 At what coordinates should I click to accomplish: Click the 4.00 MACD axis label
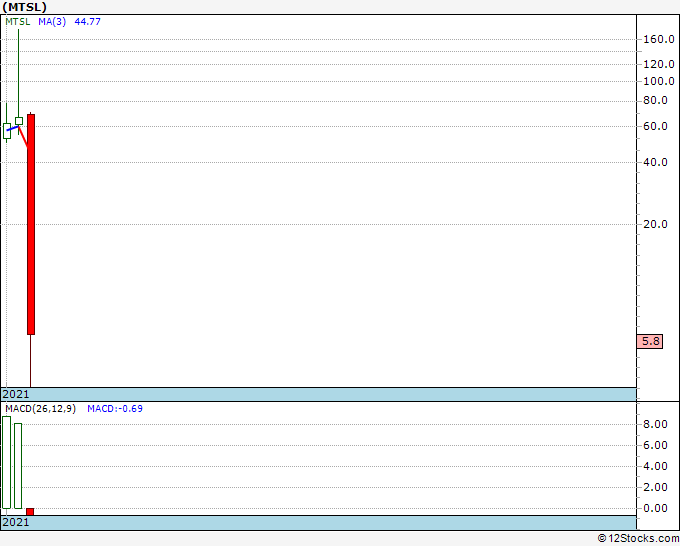click(655, 466)
